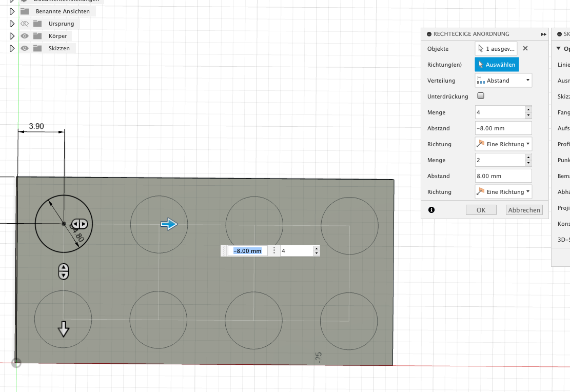Activate the Auswählen direction selection button
570x392 pixels.
496,65
